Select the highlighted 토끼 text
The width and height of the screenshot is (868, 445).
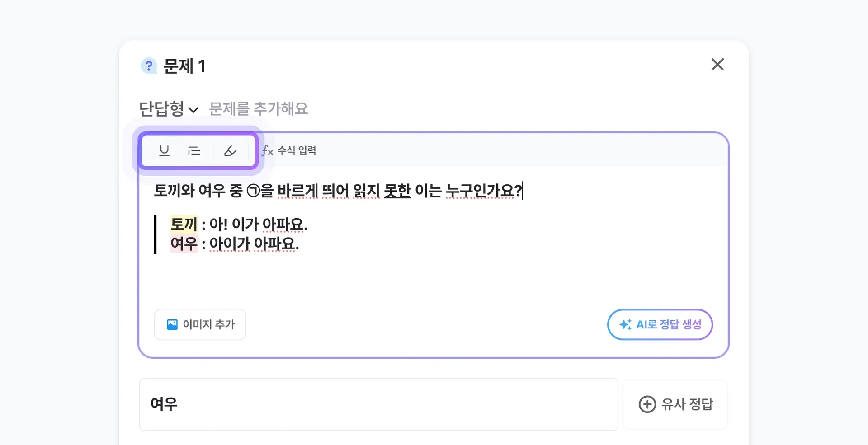(x=183, y=224)
